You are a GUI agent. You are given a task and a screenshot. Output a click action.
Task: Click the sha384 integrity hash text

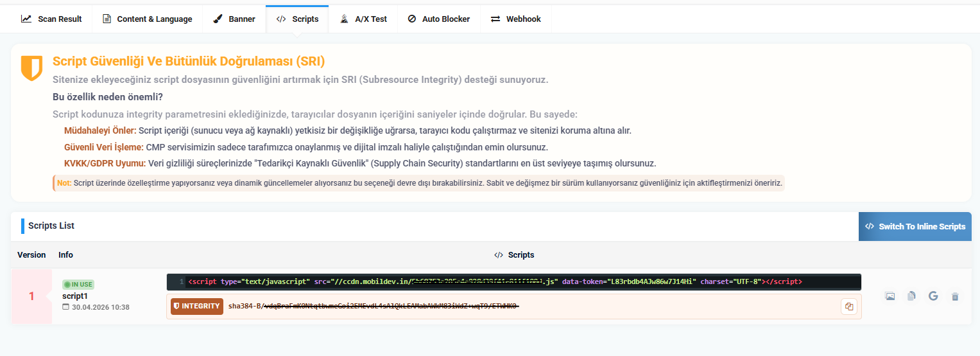point(374,307)
